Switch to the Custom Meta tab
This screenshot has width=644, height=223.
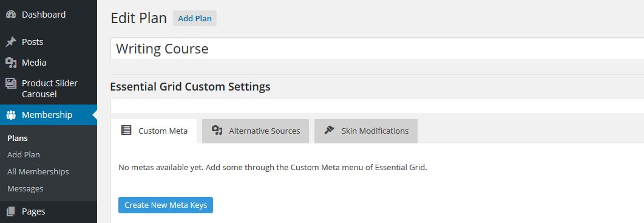click(x=154, y=131)
